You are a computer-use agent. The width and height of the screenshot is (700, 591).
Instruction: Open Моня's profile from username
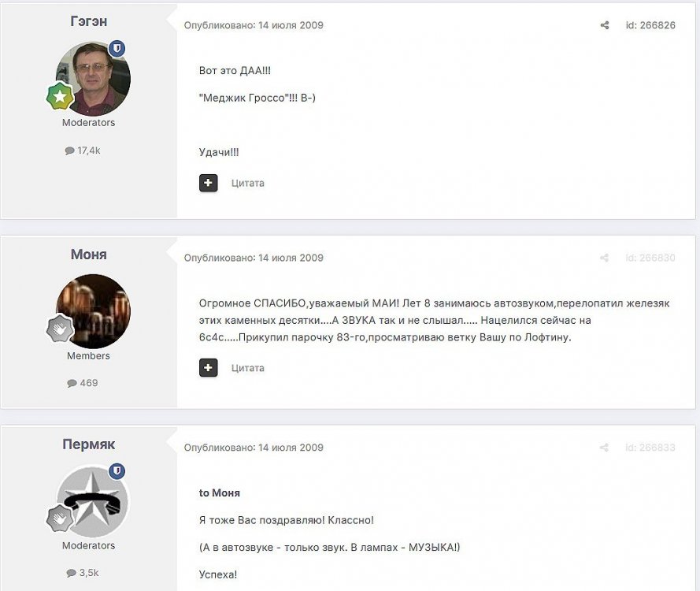88,255
